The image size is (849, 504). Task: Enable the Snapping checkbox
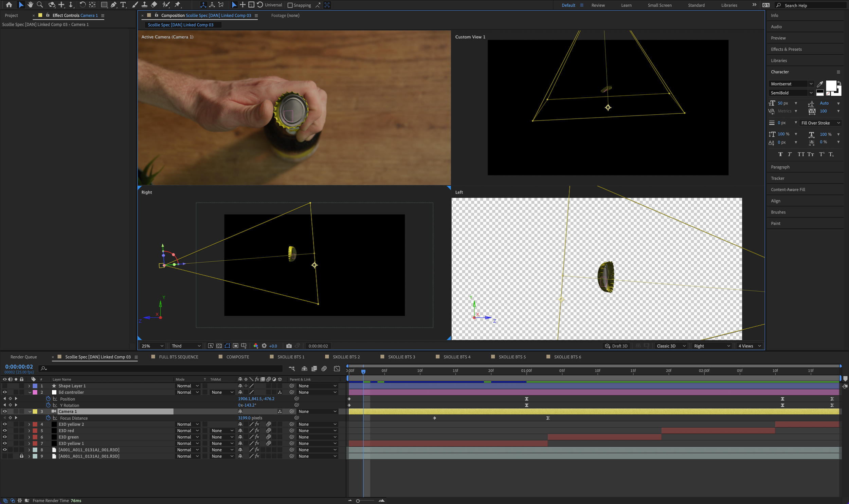pos(290,5)
